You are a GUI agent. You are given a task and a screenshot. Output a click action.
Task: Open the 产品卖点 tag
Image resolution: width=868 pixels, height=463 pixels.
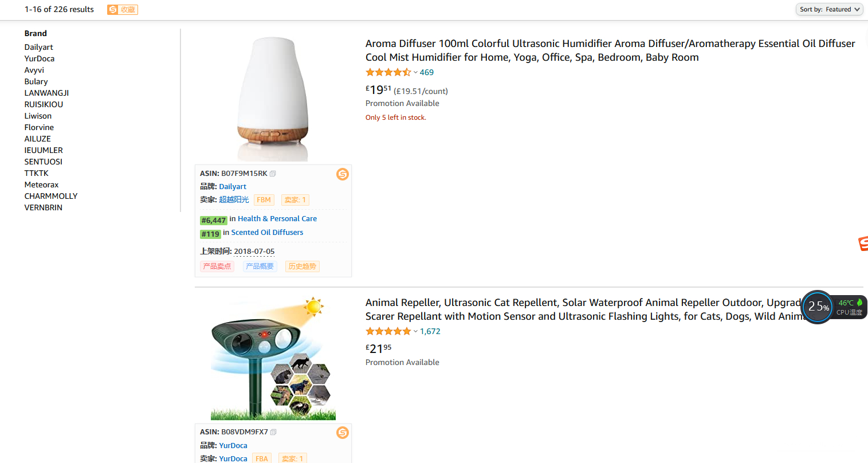click(217, 266)
